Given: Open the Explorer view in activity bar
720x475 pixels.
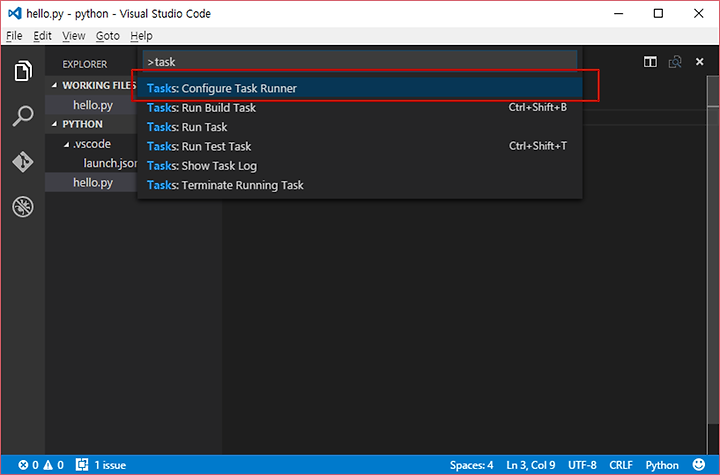Looking at the screenshot, I should click(x=22, y=72).
